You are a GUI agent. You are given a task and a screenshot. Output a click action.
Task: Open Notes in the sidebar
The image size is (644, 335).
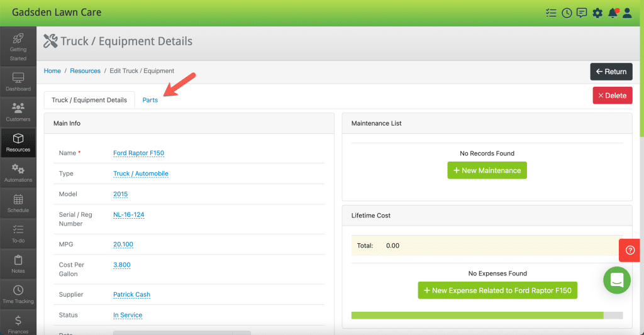tap(18, 264)
